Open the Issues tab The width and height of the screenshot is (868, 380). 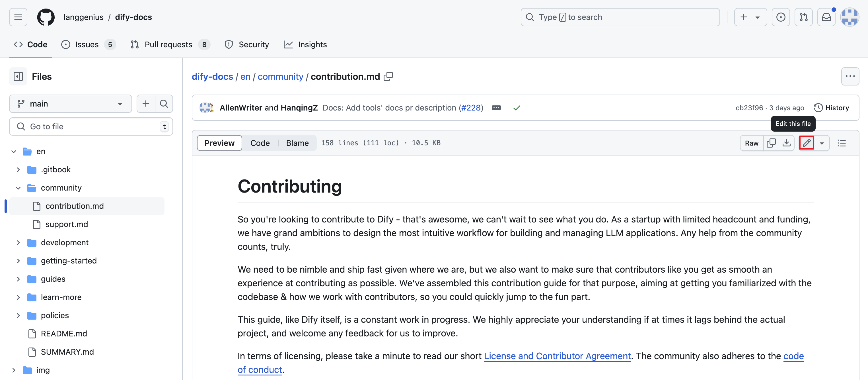point(89,44)
